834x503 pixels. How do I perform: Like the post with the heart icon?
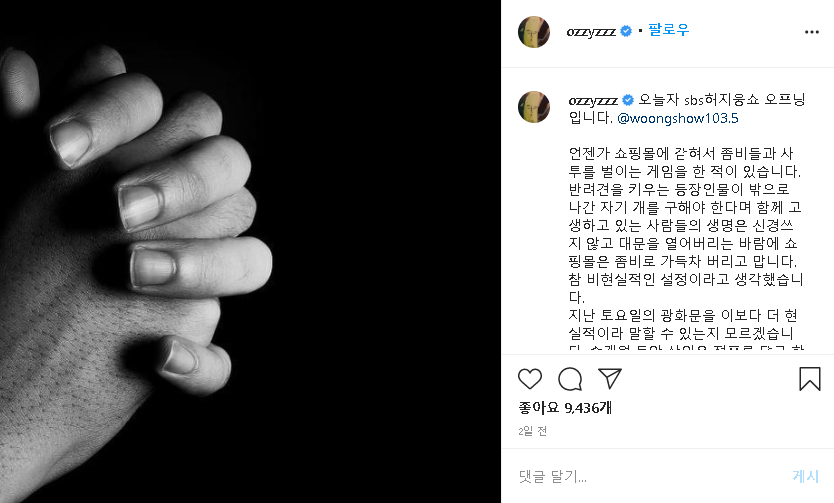530,379
